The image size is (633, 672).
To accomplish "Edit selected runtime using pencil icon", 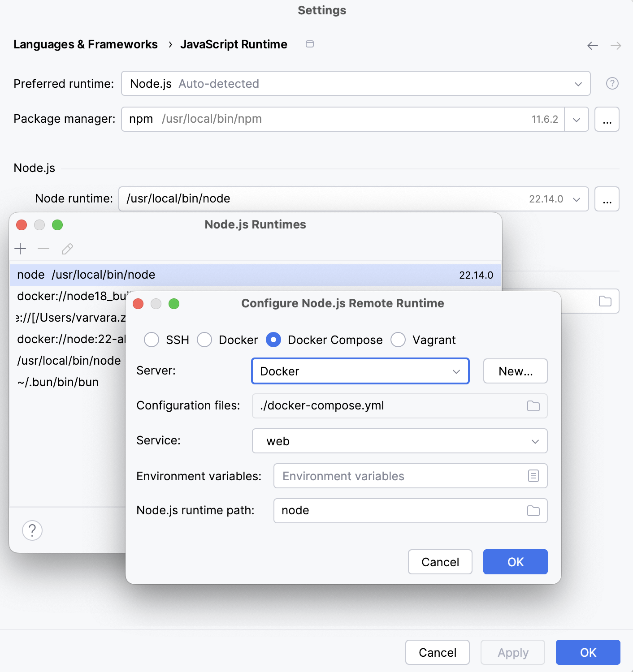I will (67, 249).
